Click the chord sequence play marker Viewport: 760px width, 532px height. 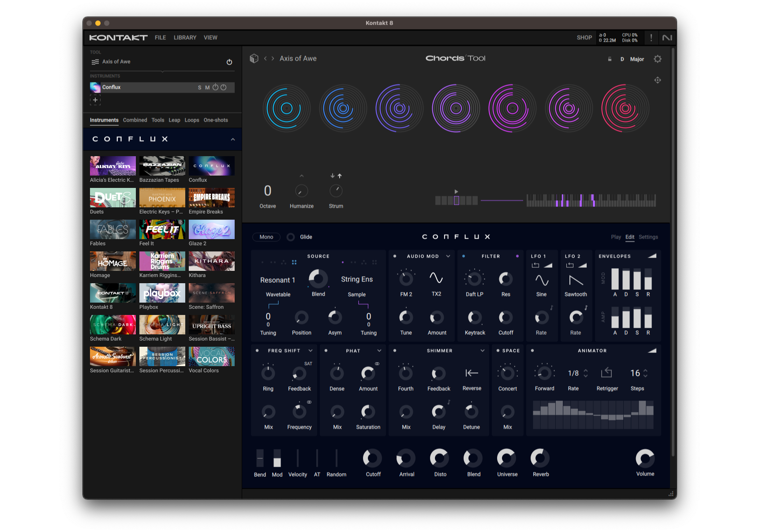tap(456, 192)
